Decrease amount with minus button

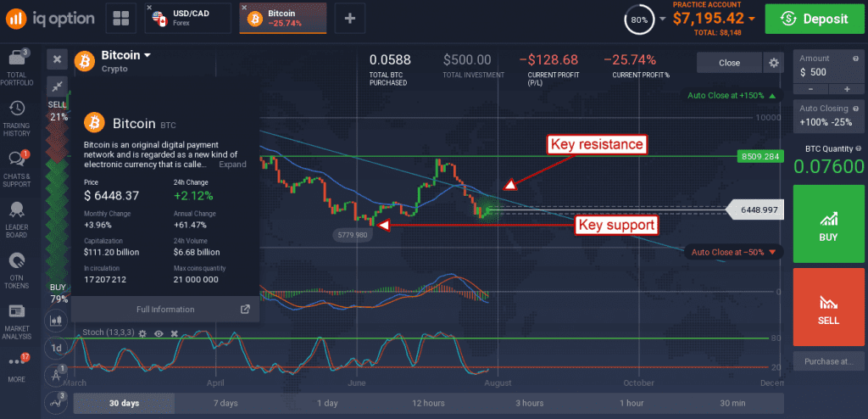(810, 89)
